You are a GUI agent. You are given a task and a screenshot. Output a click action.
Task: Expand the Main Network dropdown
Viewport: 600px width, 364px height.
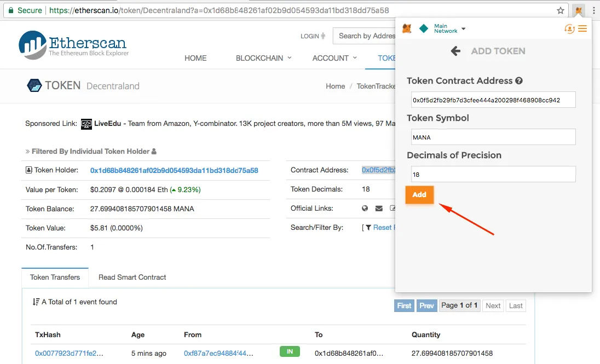click(449, 28)
